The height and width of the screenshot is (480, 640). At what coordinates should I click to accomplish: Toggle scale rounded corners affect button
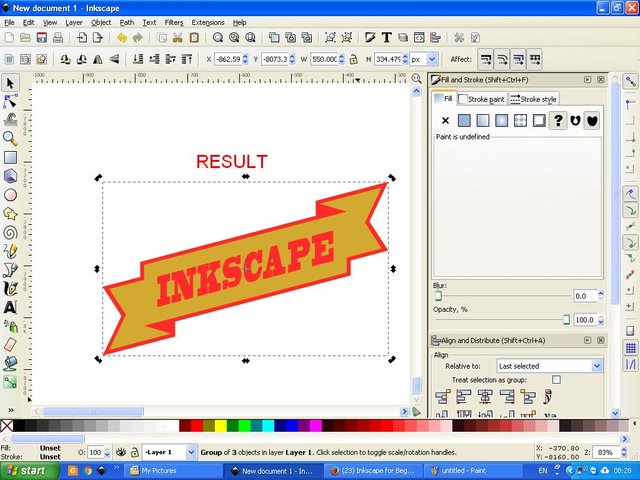pos(502,60)
